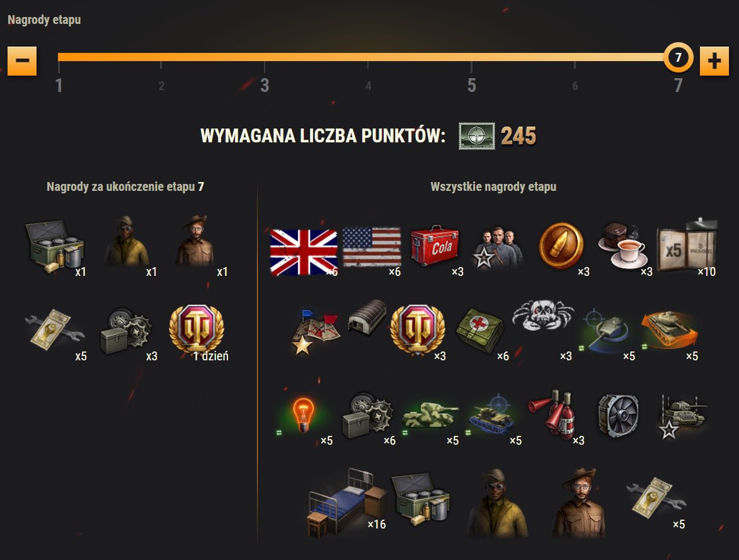Jump to stage 1 marker
The height and width of the screenshot is (560, 739).
click(59, 85)
